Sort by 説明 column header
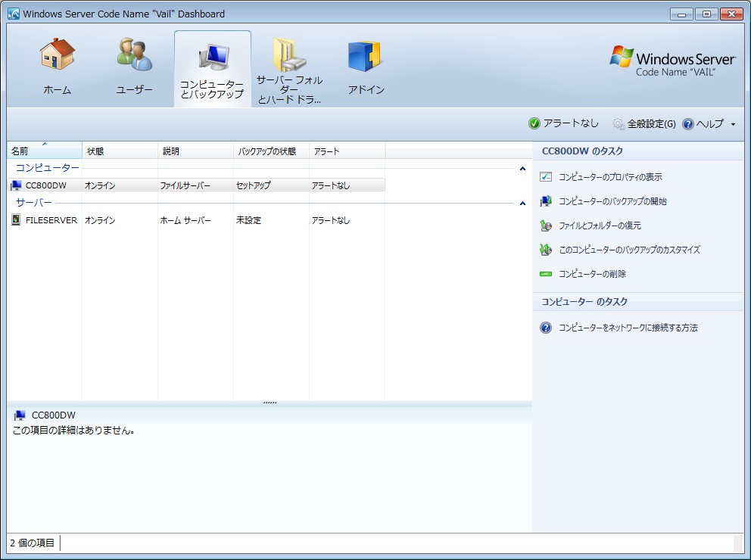The width and height of the screenshot is (751, 560). point(195,151)
